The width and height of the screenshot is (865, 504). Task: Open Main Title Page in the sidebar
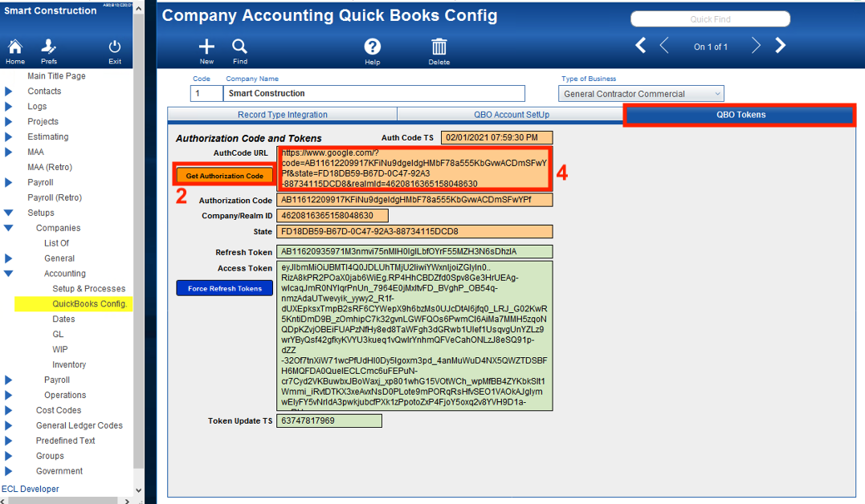point(56,76)
